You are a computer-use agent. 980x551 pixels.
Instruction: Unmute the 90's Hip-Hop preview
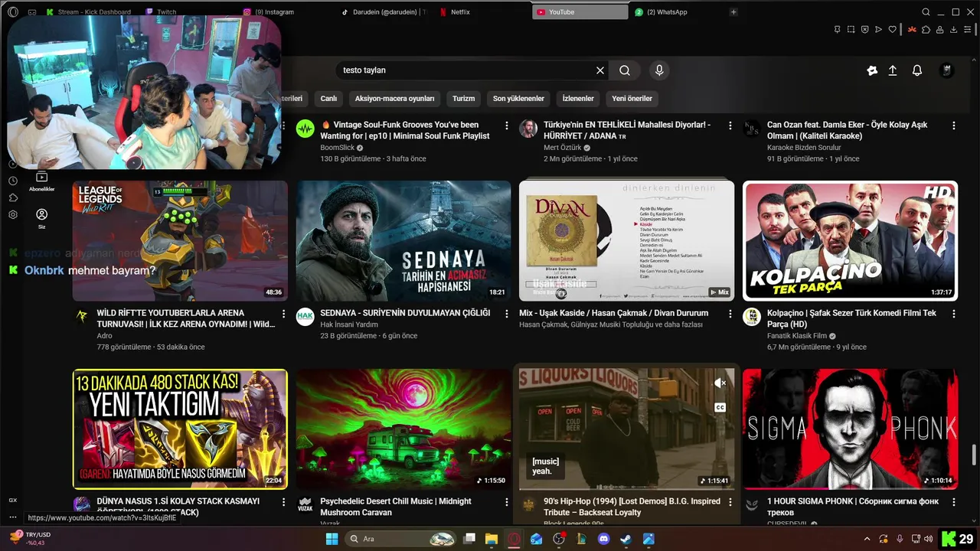pyautogui.click(x=720, y=383)
